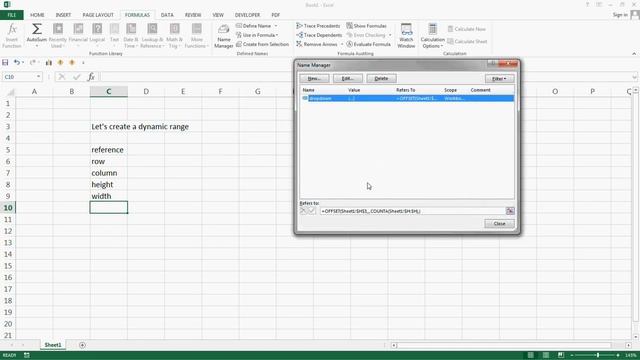640x360 pixels.
Task: Click Close button in Name Manager
Action: click(x=499, y=224)
